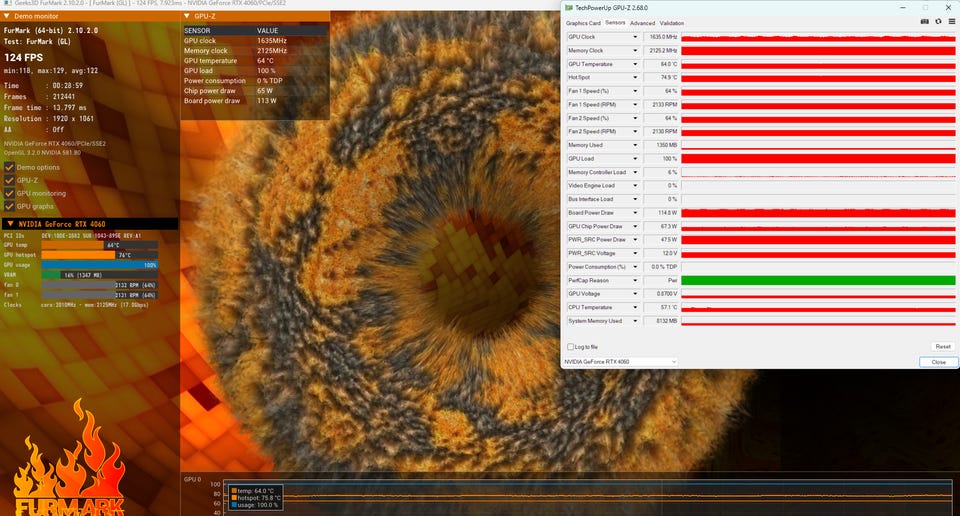Open the Fan 1 Speed (%) dropdown
960x516 pixels.
634,91
